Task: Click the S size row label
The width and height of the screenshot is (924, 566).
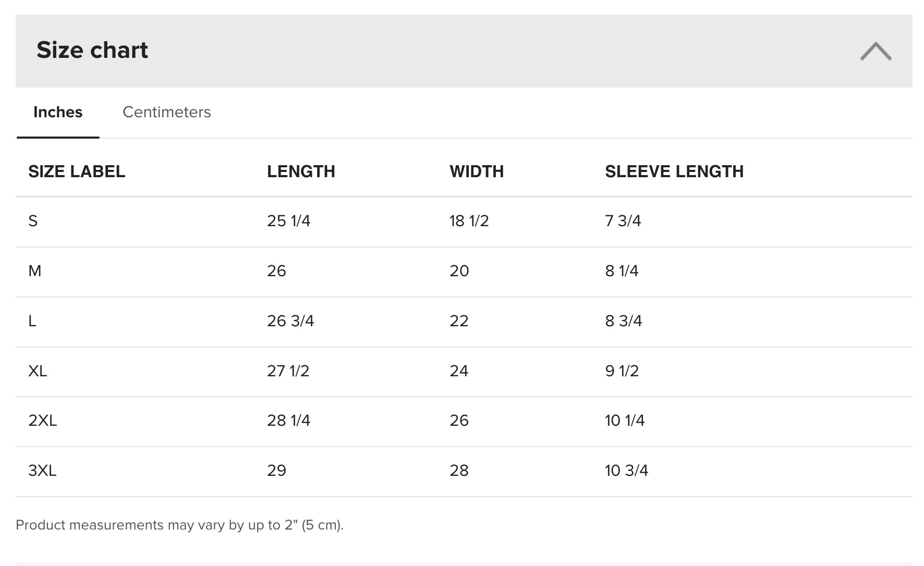Action: pyautogui.click(x=33, y=221)
